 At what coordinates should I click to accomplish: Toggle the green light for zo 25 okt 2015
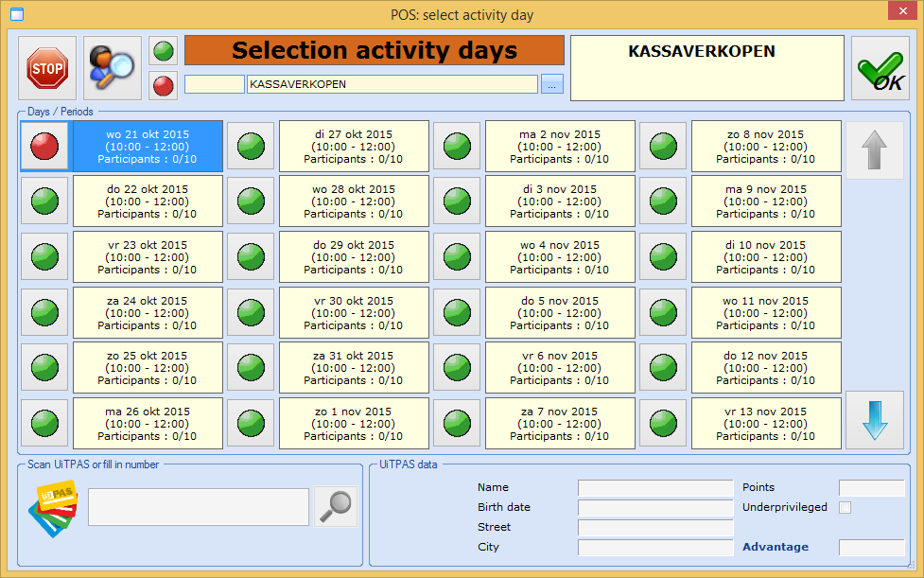click(x=44, y=368)
